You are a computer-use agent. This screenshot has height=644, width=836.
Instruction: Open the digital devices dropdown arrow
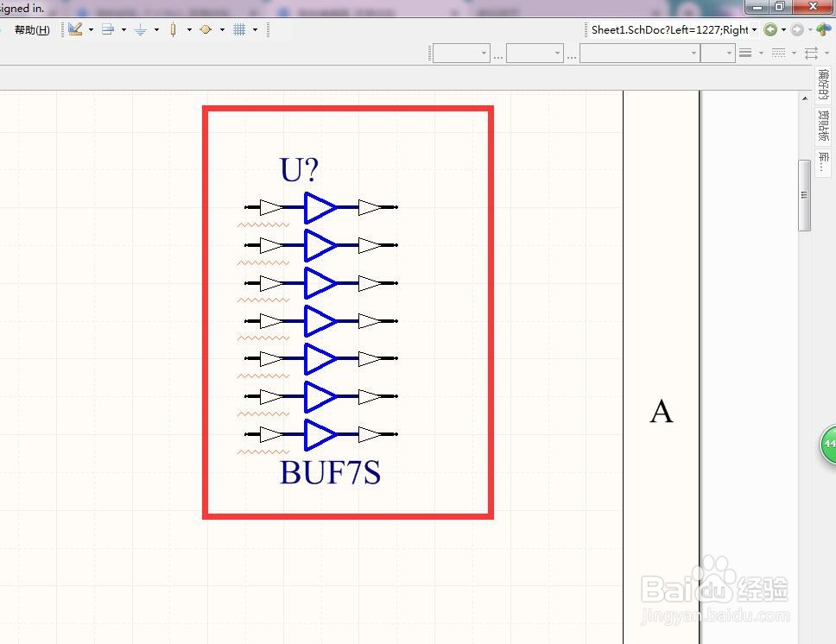[x=189, y=30]
